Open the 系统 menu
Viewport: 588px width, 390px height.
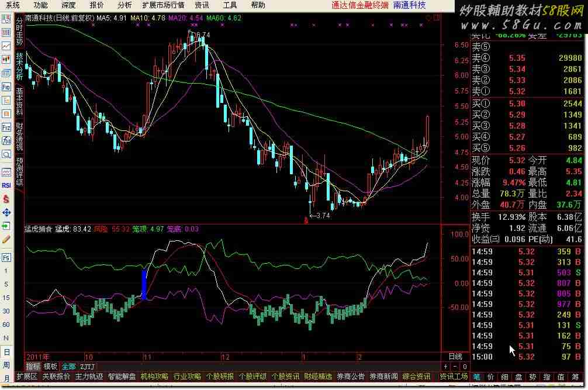tap(12, 5)
